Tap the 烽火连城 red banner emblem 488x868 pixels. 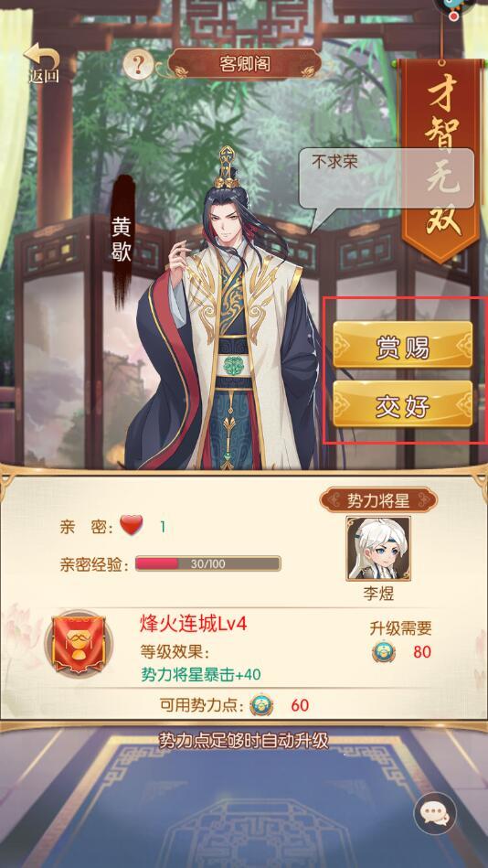[x=78, y=644]
